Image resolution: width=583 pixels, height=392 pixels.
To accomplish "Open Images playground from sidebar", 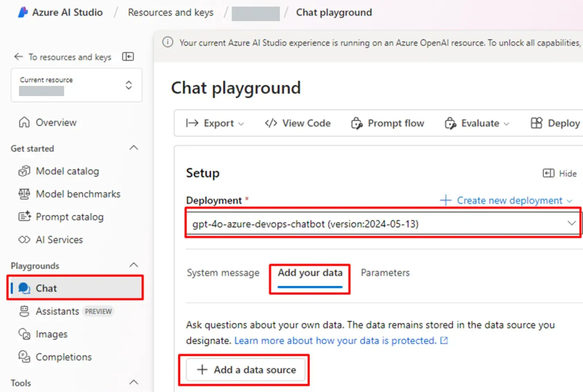I will (51, 334).
